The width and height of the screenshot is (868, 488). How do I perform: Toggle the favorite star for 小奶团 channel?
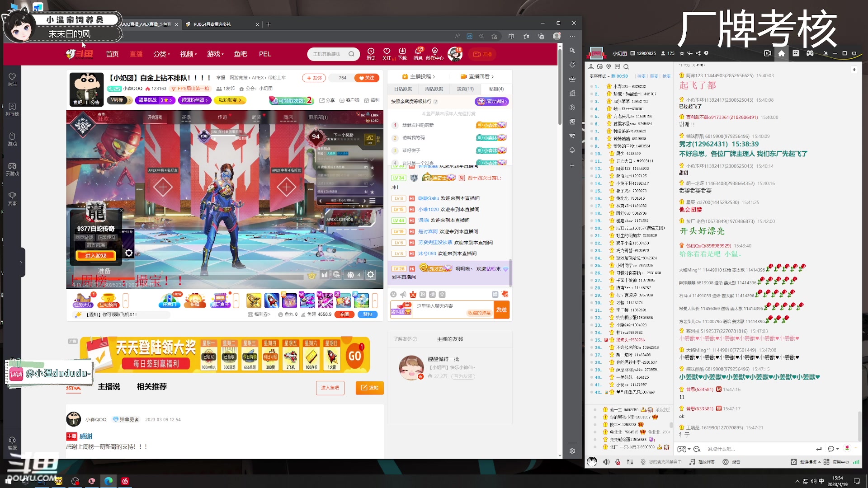click(682, 53)
